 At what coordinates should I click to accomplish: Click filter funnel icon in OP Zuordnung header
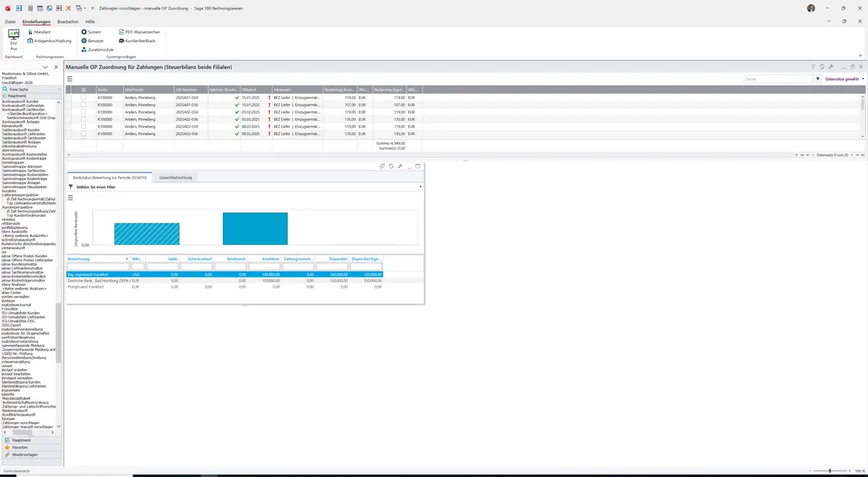coord(813,66)
